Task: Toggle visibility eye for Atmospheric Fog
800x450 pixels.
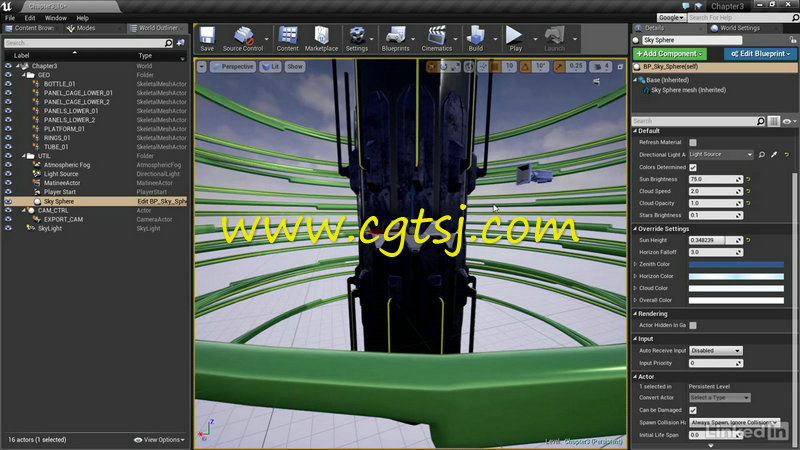Action: [x=8, y=165]
